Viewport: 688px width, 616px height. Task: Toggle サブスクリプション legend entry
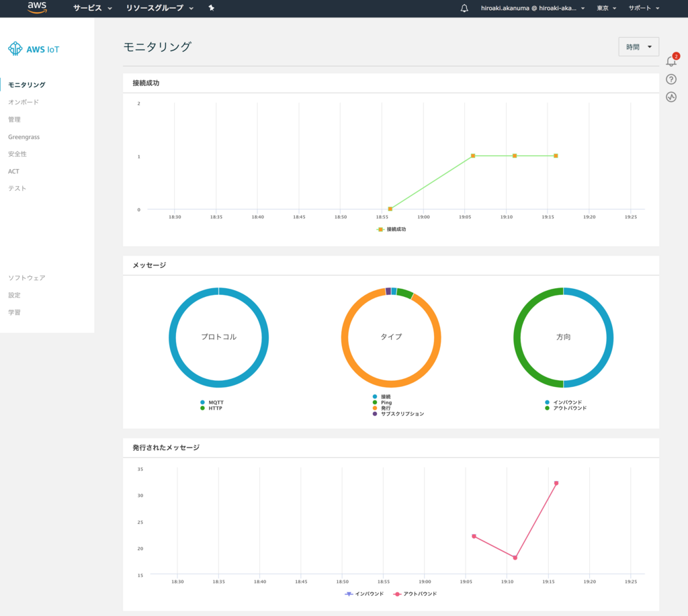[x=398, y=414]
